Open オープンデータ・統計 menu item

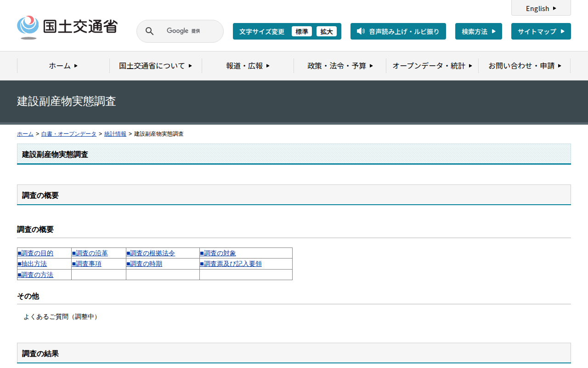coord(432,66)
